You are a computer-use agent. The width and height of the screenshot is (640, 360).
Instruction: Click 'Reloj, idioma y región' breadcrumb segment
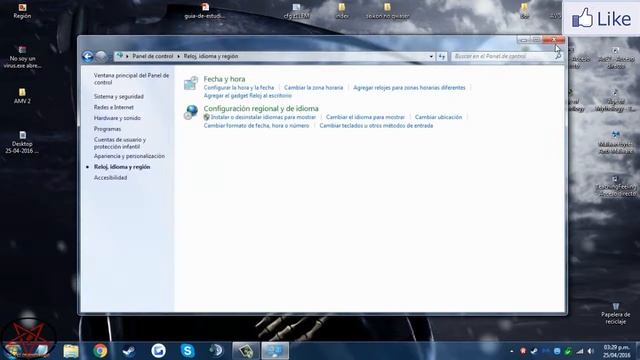[x=211, y=56]
